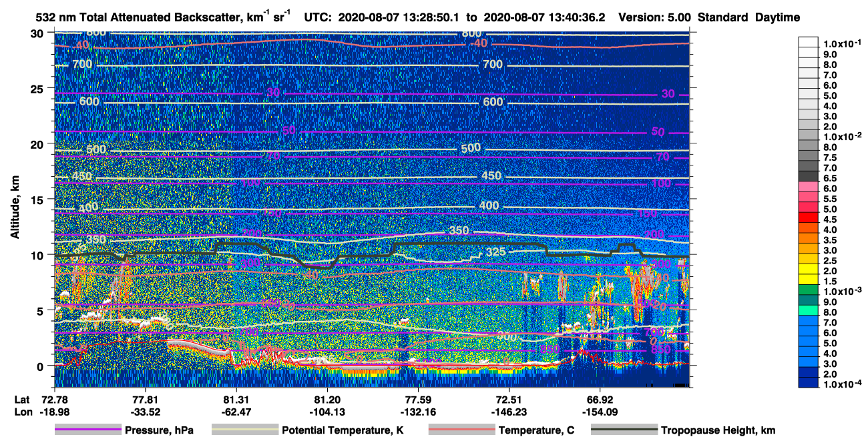Click the longitude value -146.23
This screenshot has width=868, height=445.
509,412
